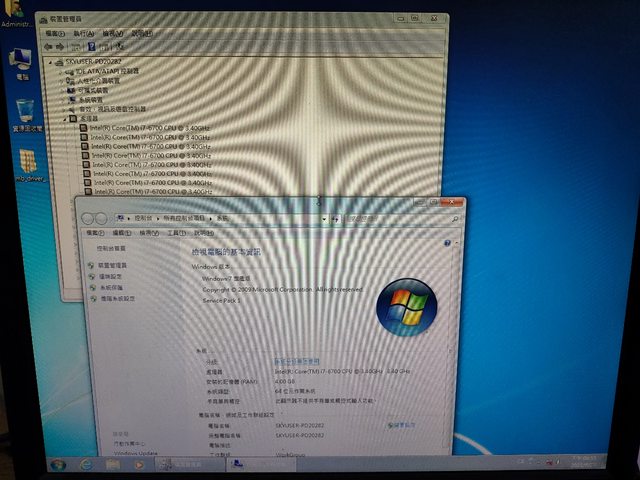Launch Internet Explorer from the taskbar
Image resolution: width=640 pixels, height=480 pixels.
point(86,464)
